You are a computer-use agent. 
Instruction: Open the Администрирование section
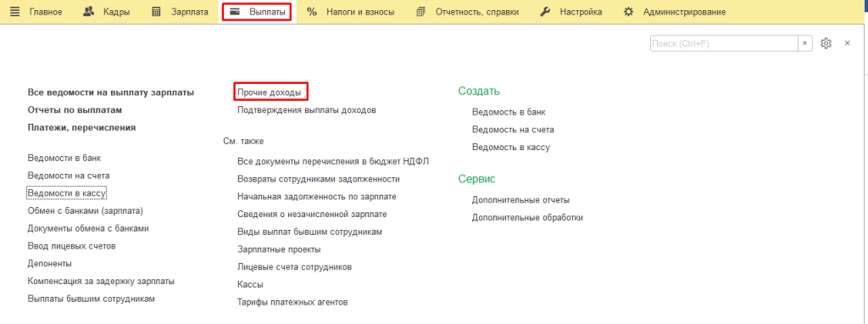pos(684,12)
